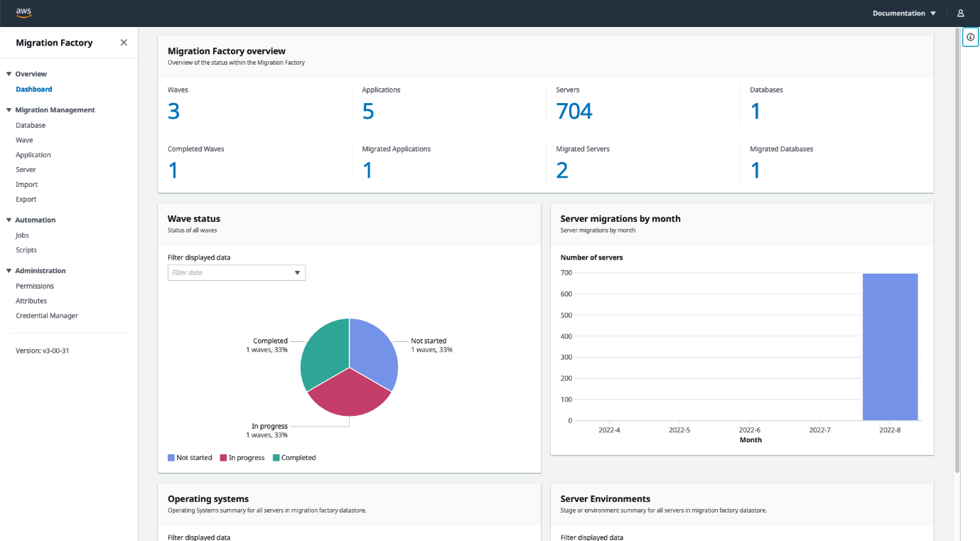Screen dimensions: 980x541
Task: Navigate to the Jobs page
Action: tap(21, 235)
